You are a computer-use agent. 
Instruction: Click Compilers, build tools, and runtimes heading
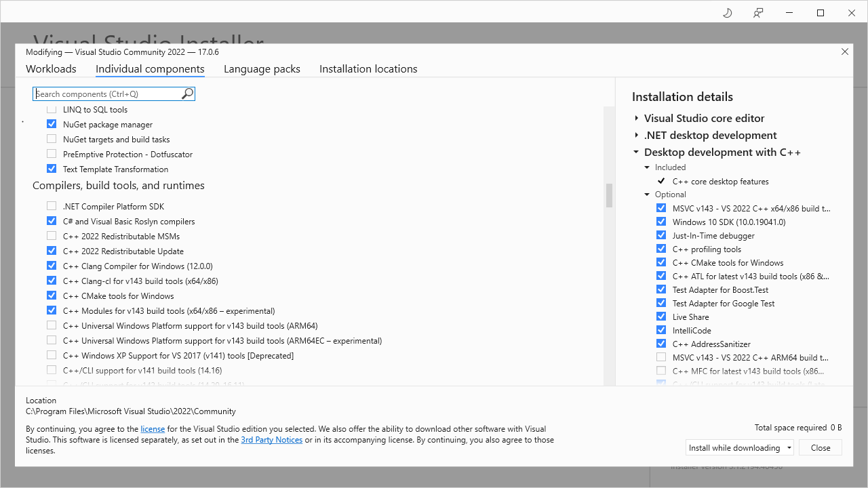[119, 186]
